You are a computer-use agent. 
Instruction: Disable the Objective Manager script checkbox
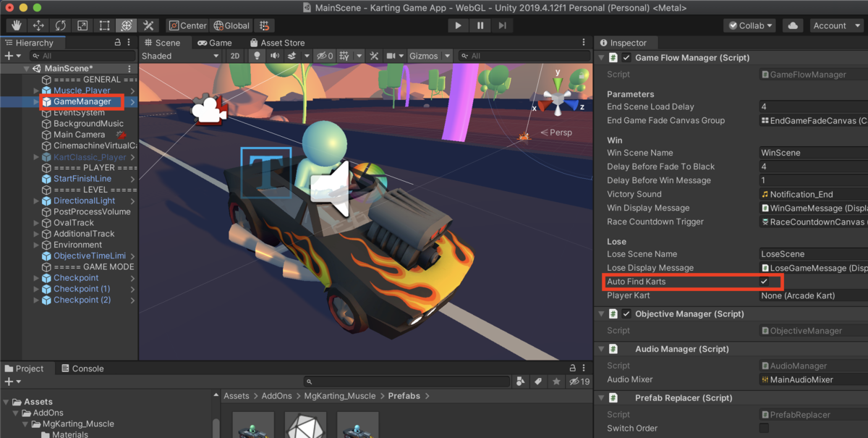626,314
